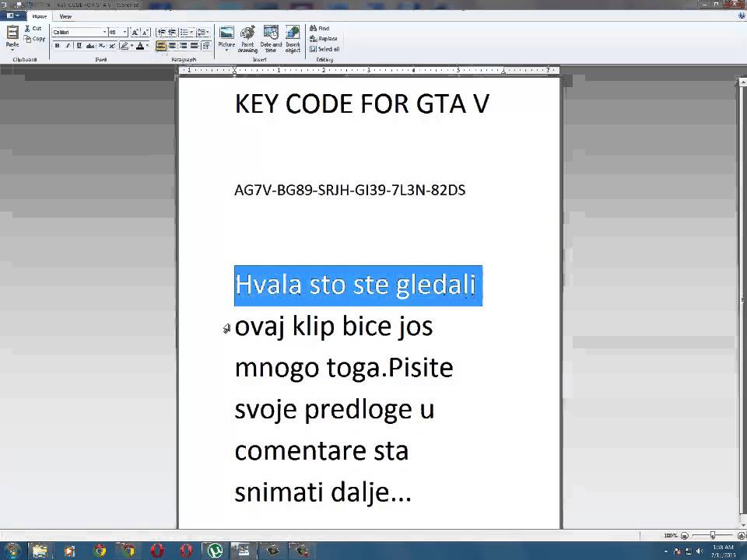Screen dimensions: 747x560
Task: Switch to the Home tab
Action: click(39, 16)
